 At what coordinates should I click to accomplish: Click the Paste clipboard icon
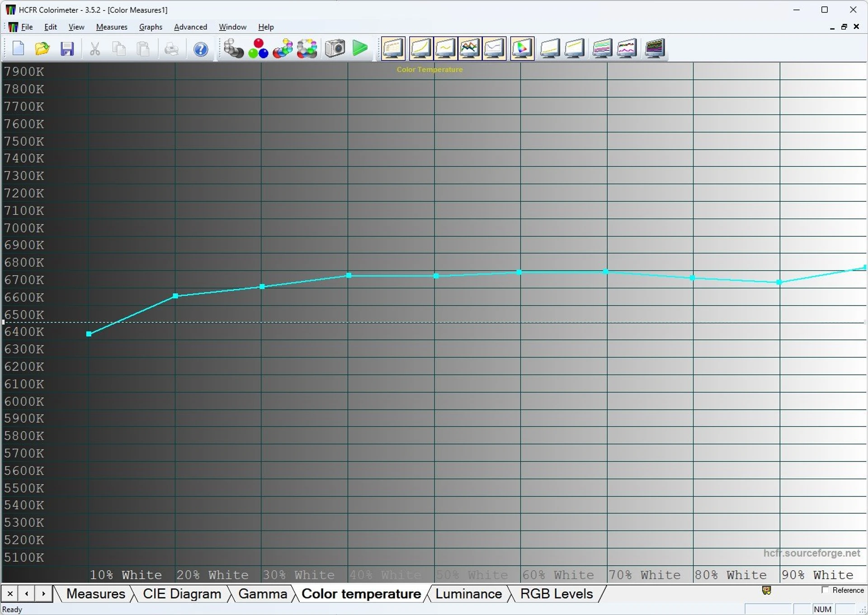pyautogui.click(x=143, y=48)
